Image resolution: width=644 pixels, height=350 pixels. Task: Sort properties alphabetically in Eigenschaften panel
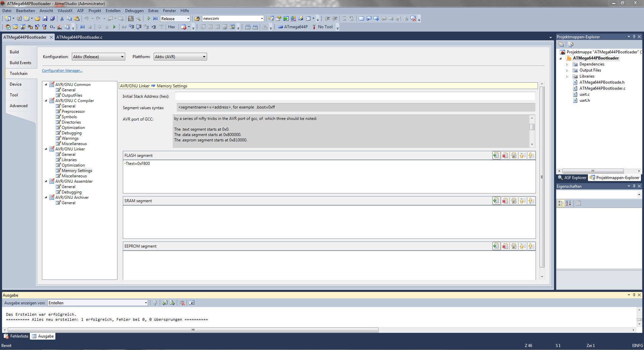[x=568, y=203]
